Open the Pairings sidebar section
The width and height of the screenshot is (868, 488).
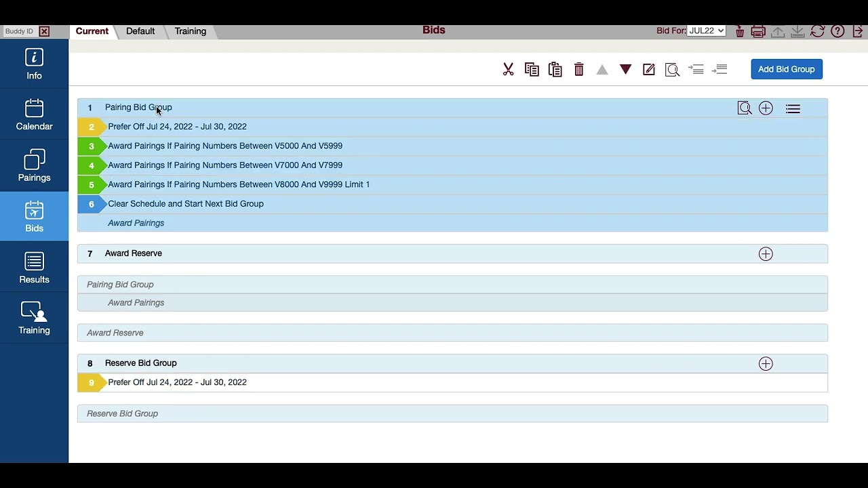[x=34, y=166]
